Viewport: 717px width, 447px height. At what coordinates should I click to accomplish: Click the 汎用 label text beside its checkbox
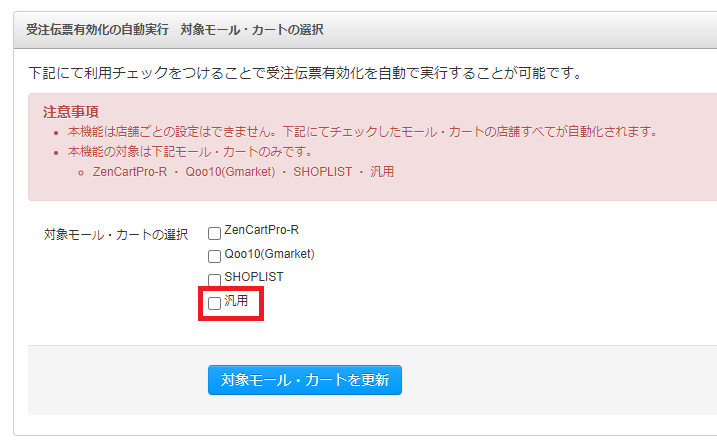click(236, 301)
